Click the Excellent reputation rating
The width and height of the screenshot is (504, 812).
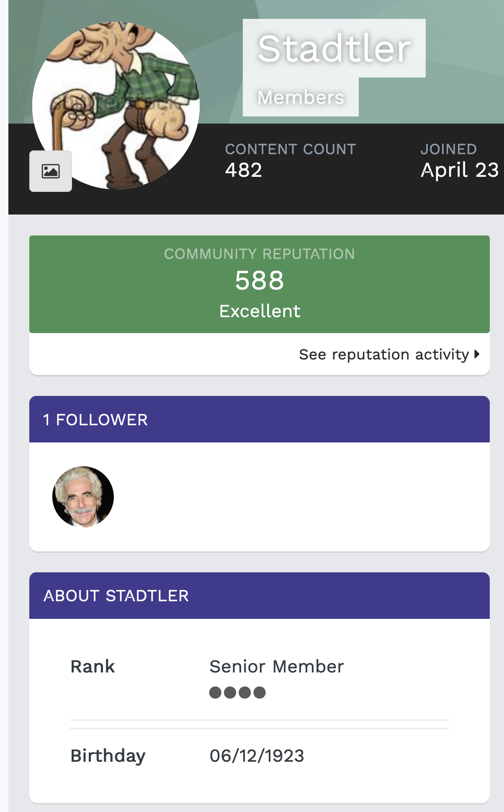point(260,311)
